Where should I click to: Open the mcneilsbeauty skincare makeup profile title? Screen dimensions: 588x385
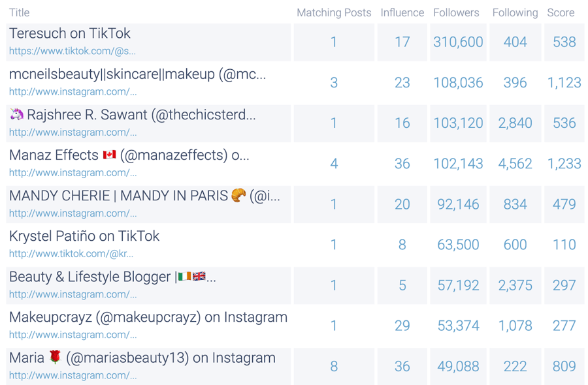137,74
